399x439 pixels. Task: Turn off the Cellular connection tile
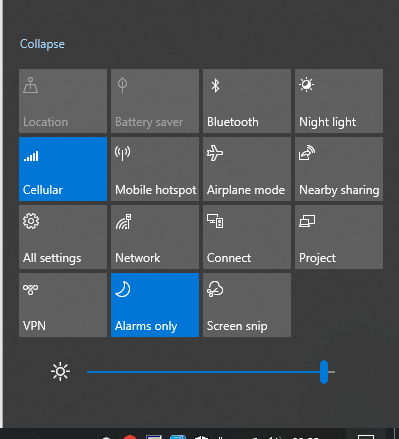(63, 169)
